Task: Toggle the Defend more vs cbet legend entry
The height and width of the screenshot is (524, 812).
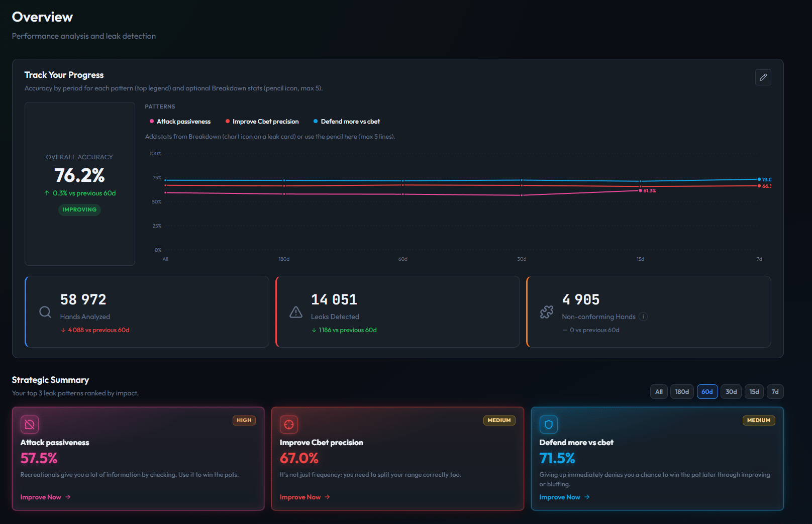Action: point(347,122)
